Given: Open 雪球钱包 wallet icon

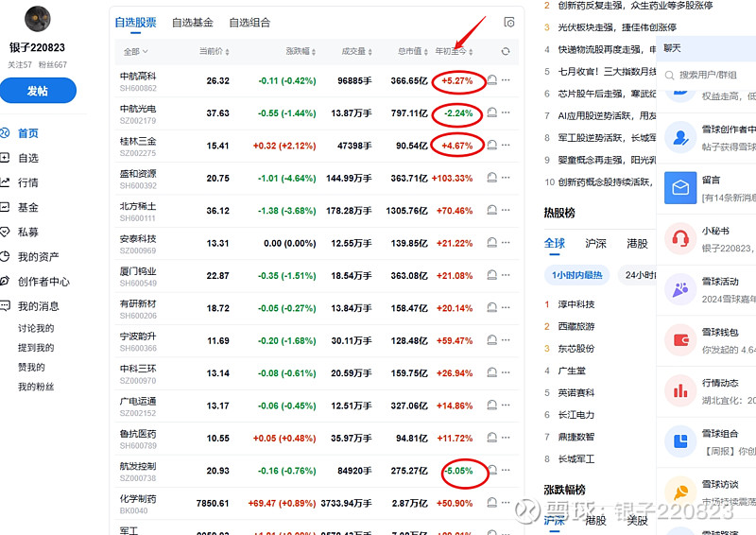Looking at the screenshot, I should [x=680, y=340].
